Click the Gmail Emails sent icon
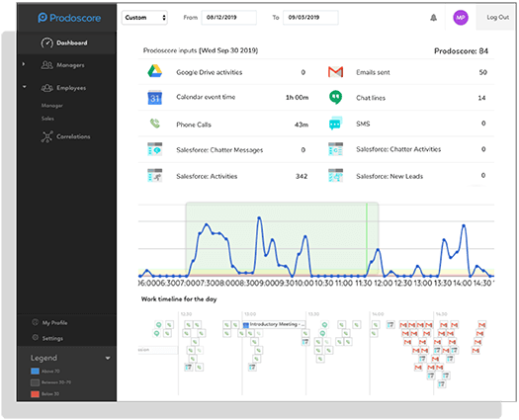 click(336, 72)
